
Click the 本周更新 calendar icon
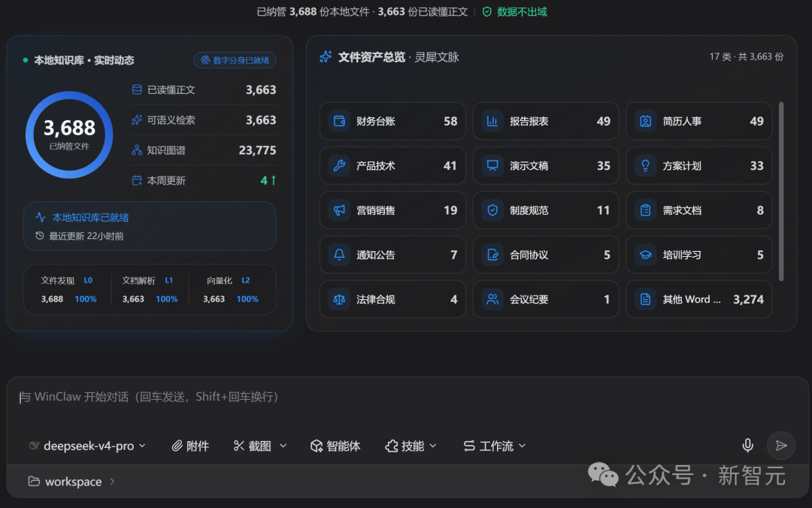[x=137, y=180]
